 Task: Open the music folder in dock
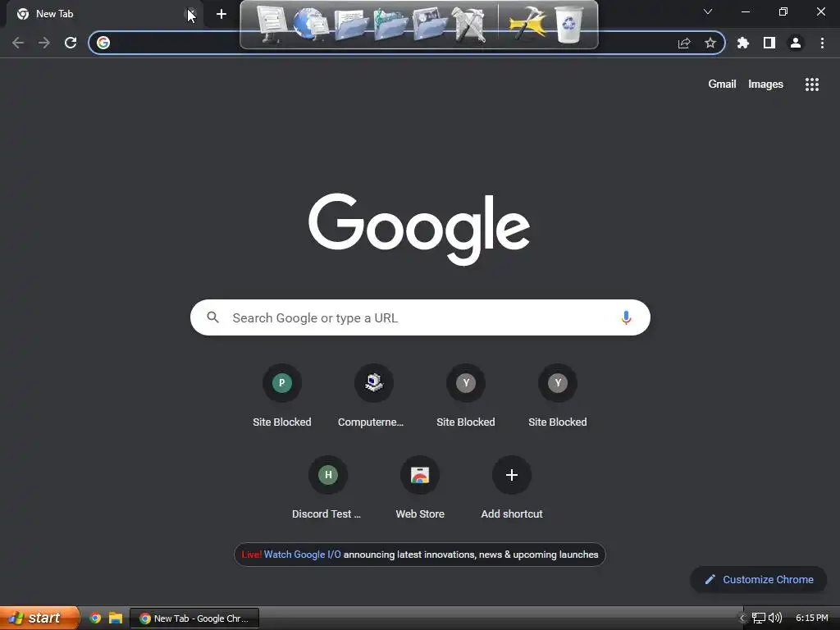click(390, 25)
